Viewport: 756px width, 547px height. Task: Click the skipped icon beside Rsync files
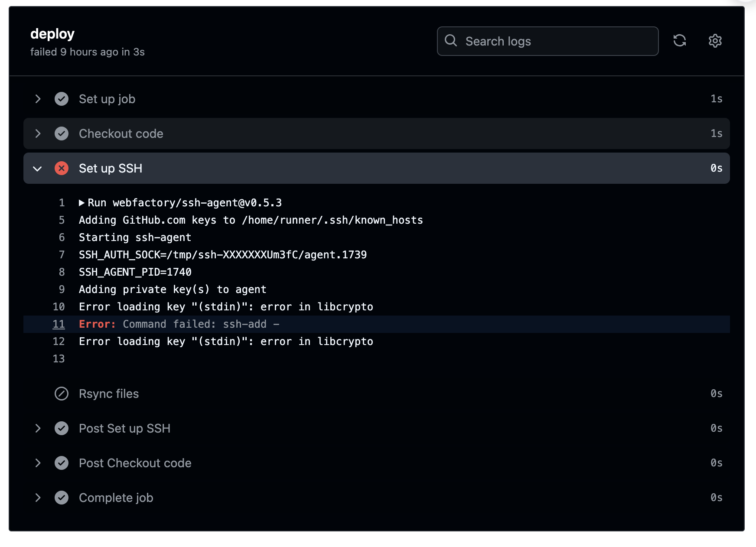click(62, 394)
